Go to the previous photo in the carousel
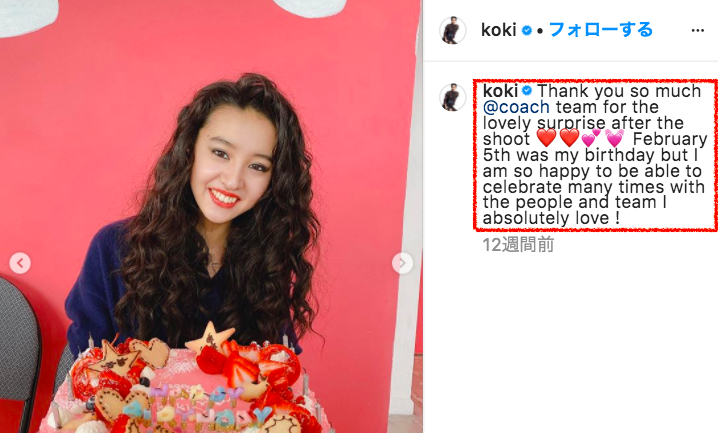 point(20,263)
